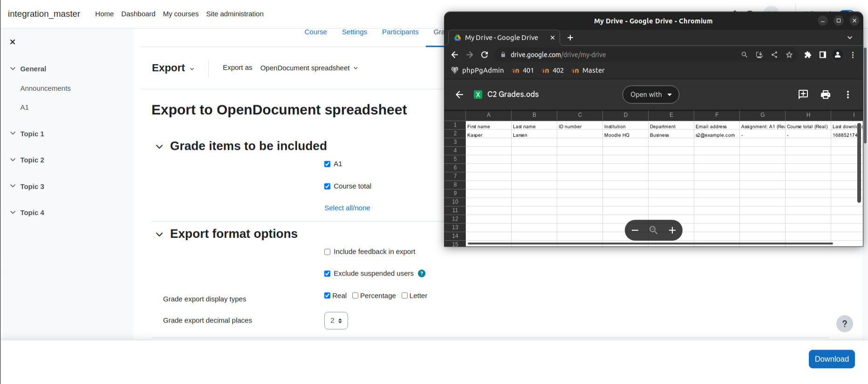Screen dimensions: 868x384
Task: Switch to the Course tab
Action: coord(315,32)
